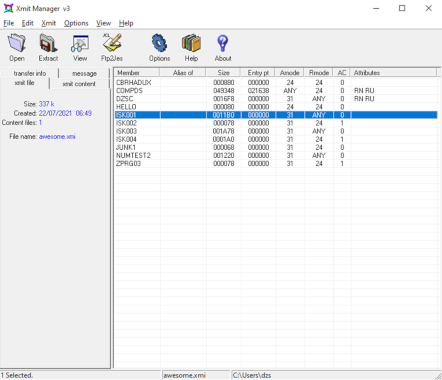Sort by the Amode column header
This screenshot has width=442, height=380.
290,73
